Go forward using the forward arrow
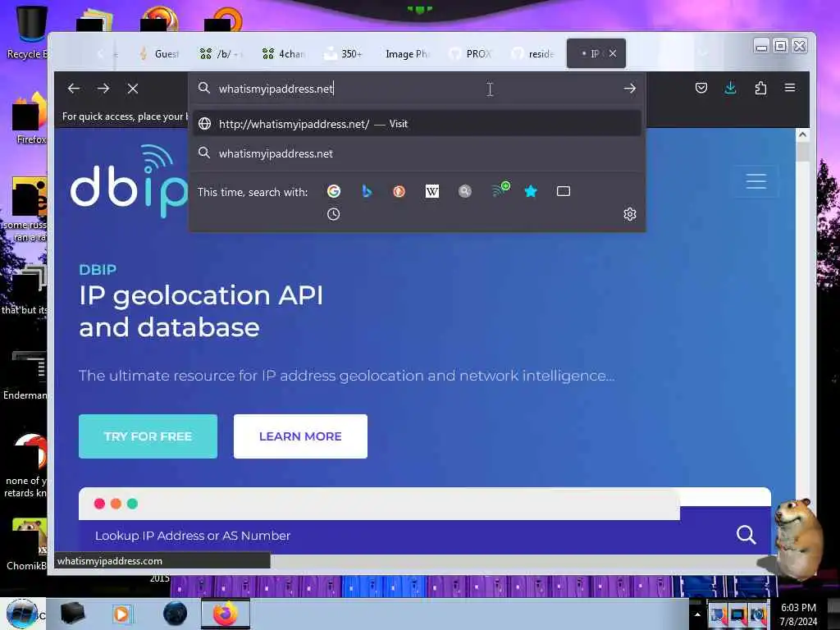The height and width of the screenshot is (630, 840). (x=103, y=89)
